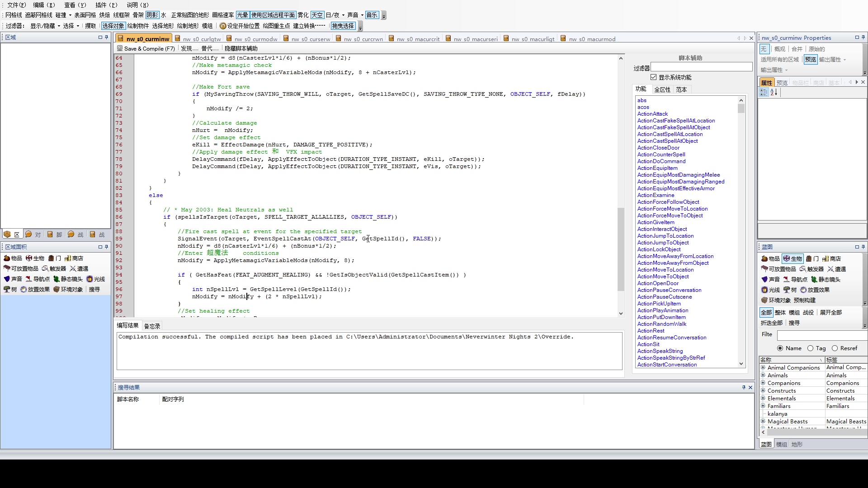Select 可放置物品 in the 蓝图 panel
The width and height of the screenshot is (868, 488).
click(x=778, y=269)
